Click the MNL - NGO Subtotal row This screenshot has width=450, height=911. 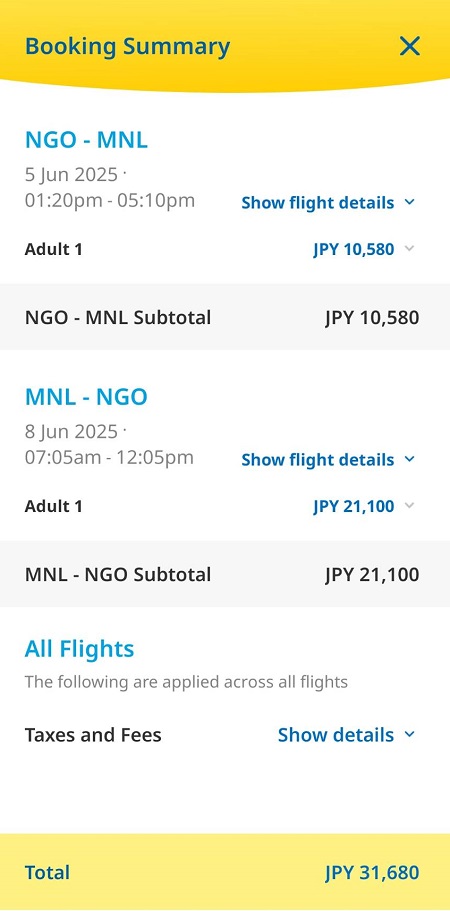click(225, 574)
